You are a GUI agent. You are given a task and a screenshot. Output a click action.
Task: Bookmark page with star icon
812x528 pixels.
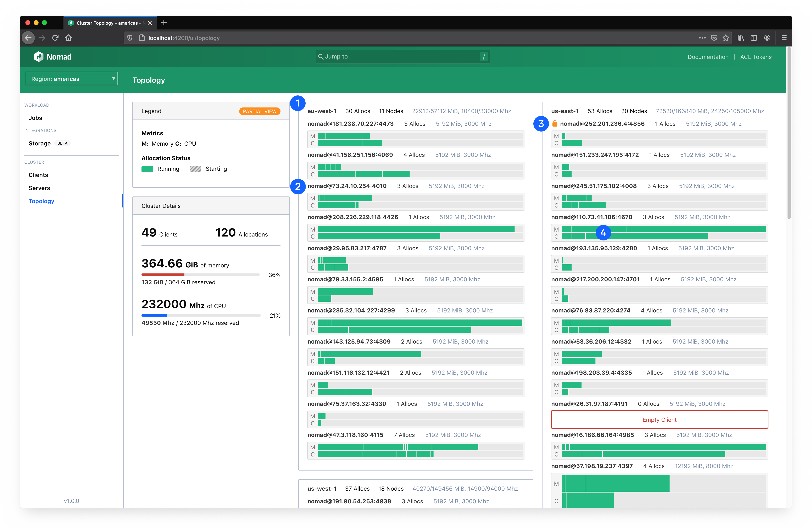726,38
